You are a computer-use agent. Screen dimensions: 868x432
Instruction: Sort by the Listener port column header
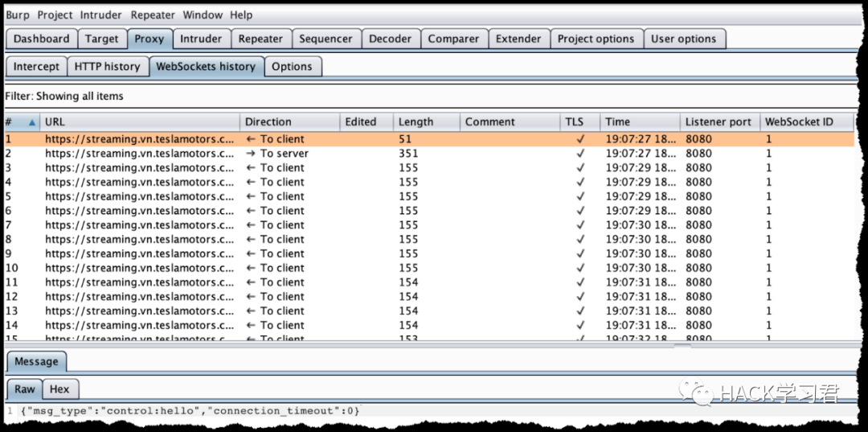[719, 121]
